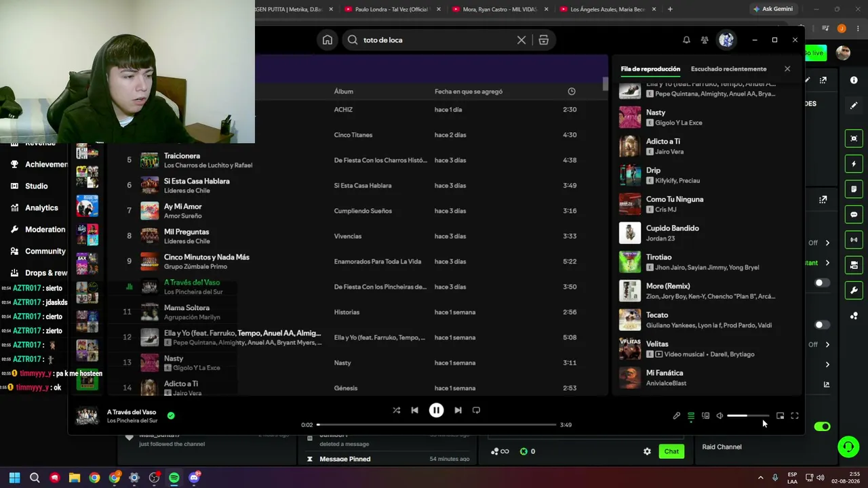Clear the 'toto de loca' search text
868x488 pixels.
pos(521,40)
